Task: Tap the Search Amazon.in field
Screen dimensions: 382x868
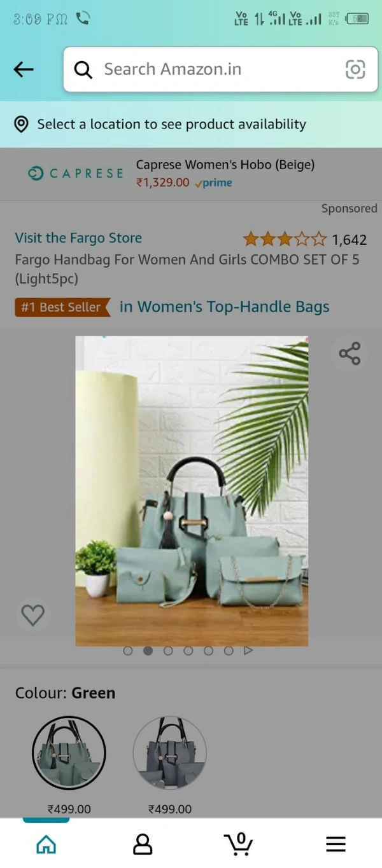Action: pos(216,69)
